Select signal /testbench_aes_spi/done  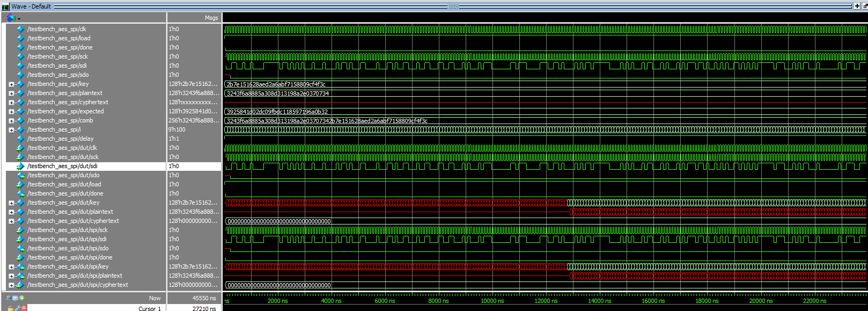coord(60,47)
